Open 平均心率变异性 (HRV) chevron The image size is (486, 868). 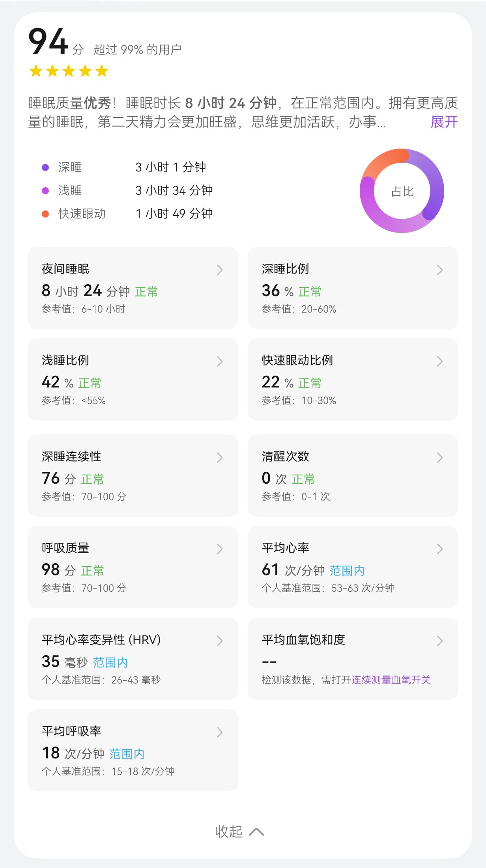220,641
